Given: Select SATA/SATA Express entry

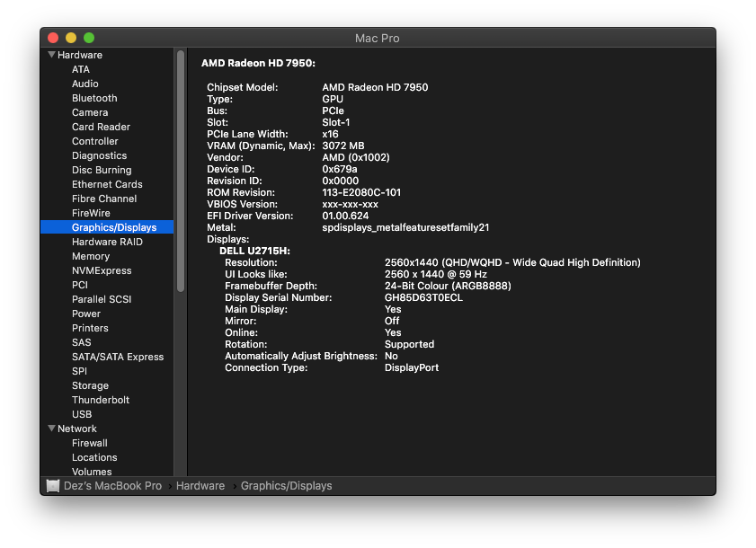Looking at the screenshot, I should click(x=118, y=358).
